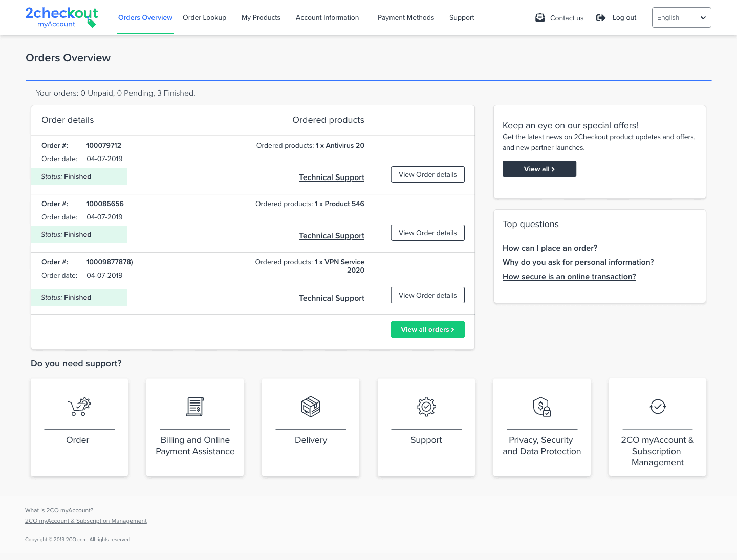Click the Top questions heading
Screen dimensions: 737x560
click(x=531, y=224)
